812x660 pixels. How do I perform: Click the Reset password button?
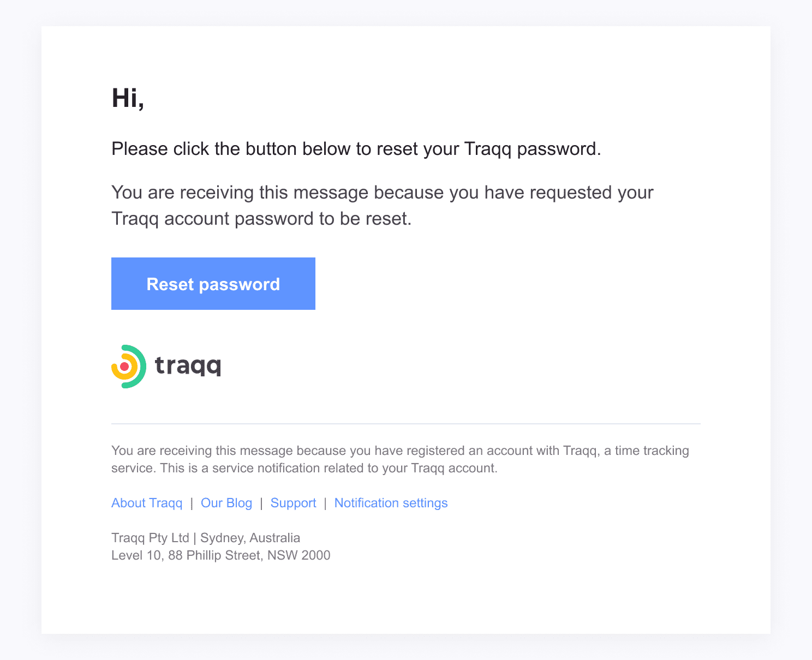213,284
